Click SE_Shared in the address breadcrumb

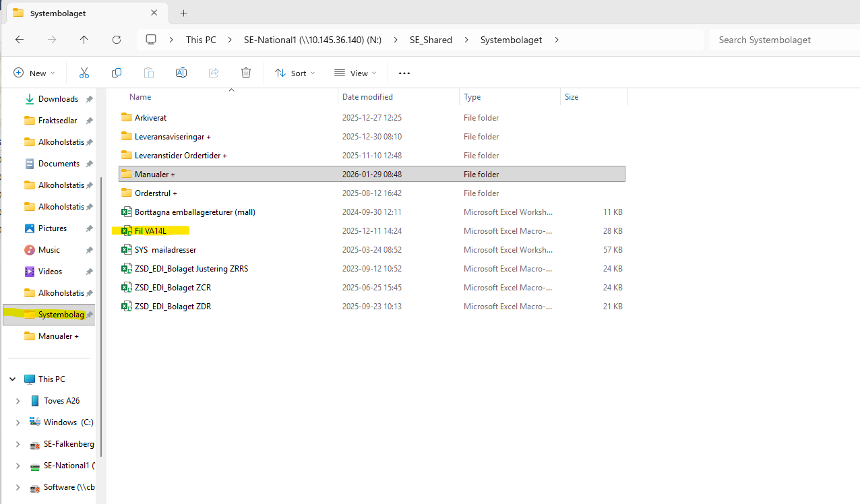pyautogui.click(x=431, y=40)
